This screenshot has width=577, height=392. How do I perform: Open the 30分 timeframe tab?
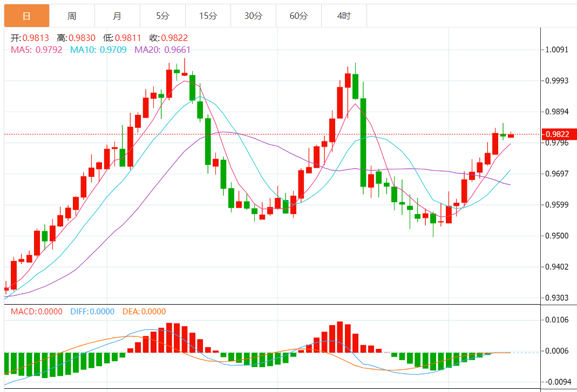coord(253,16)
